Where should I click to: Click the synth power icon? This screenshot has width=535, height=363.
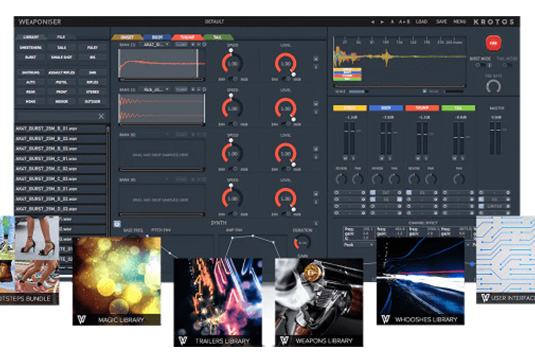pyautogui.click(x=117, y=224)
